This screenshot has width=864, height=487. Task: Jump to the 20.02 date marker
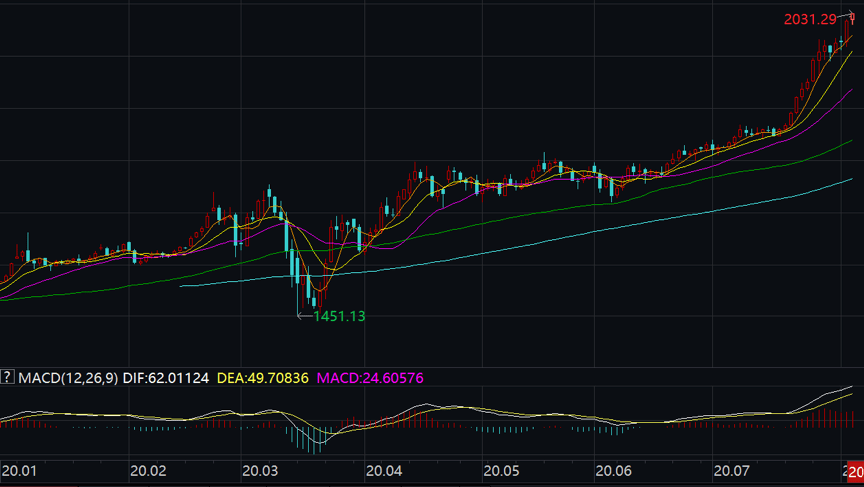click(148, 471)
